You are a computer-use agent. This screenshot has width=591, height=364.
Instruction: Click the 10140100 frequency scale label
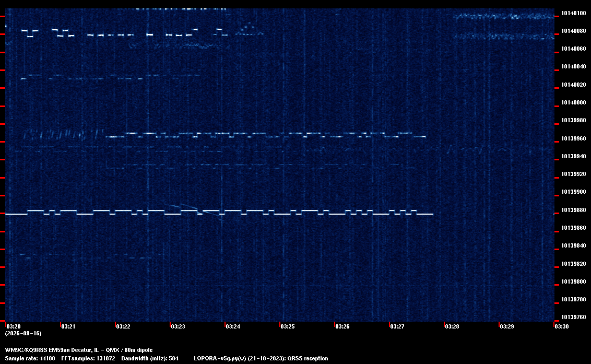click(574, 13)
